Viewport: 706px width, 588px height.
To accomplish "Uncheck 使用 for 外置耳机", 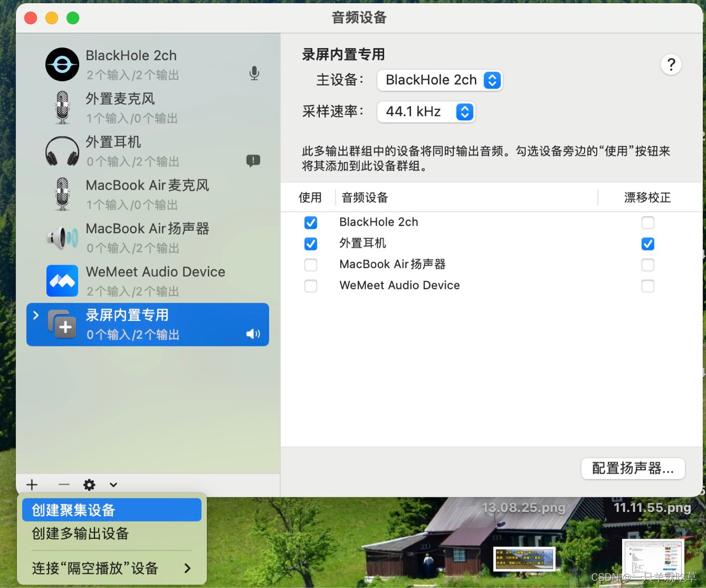I will (x=311, y=244).
